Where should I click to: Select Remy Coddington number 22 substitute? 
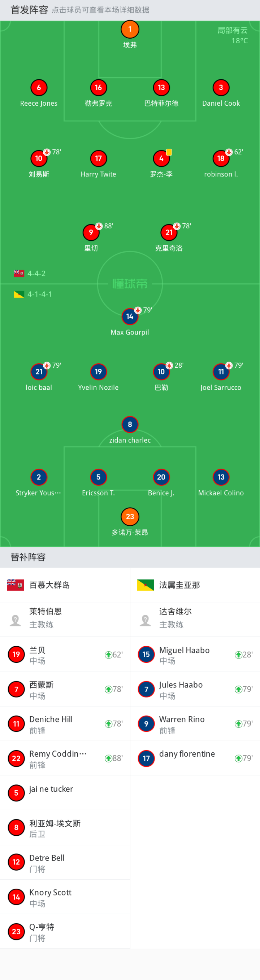65,758
